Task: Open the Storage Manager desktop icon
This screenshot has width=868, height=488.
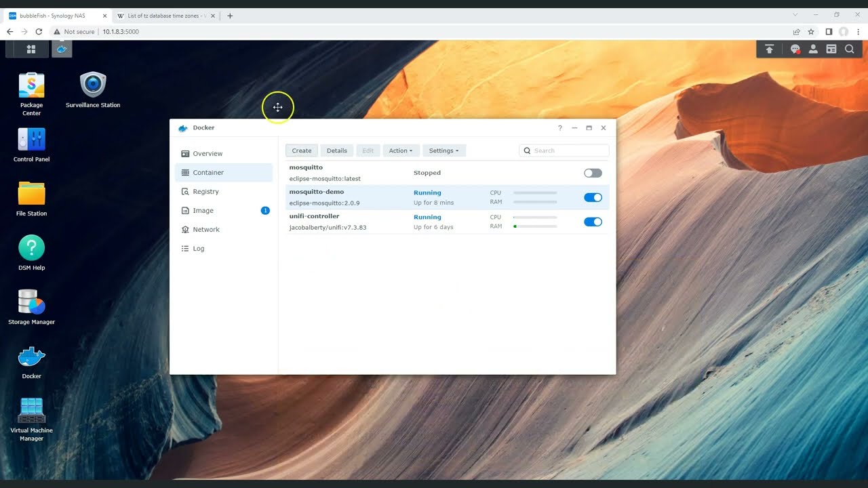Action: (x=31, y=307)
